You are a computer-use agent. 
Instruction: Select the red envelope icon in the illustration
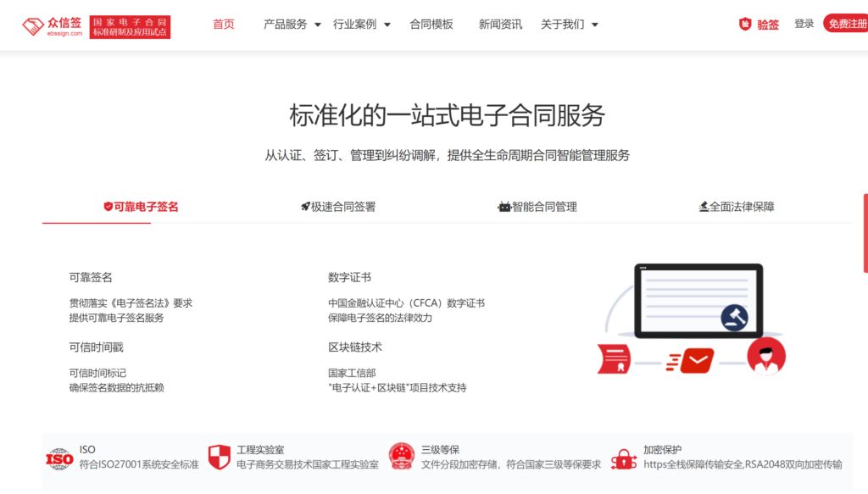697,360
